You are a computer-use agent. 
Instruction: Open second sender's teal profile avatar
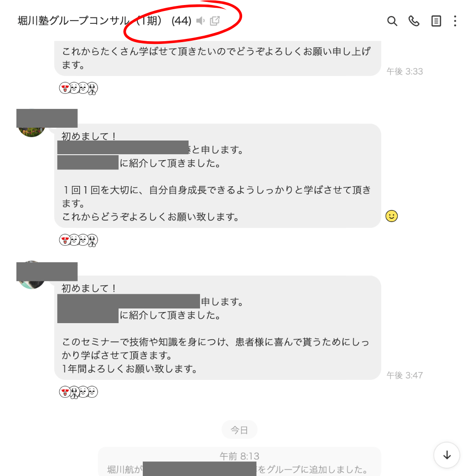[32, 284]
